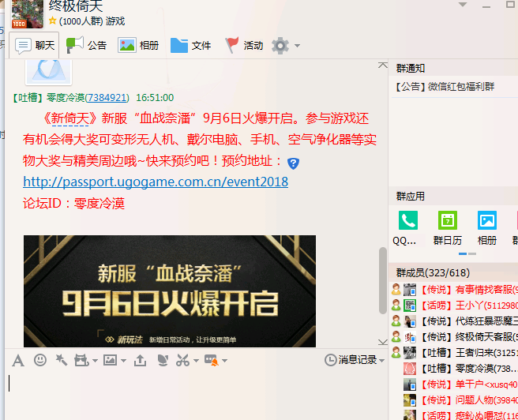Image resolution: width=518 pixels, height=420 pixels.
Task: Click the group avatar at top left
Action: tap(28, 14)
